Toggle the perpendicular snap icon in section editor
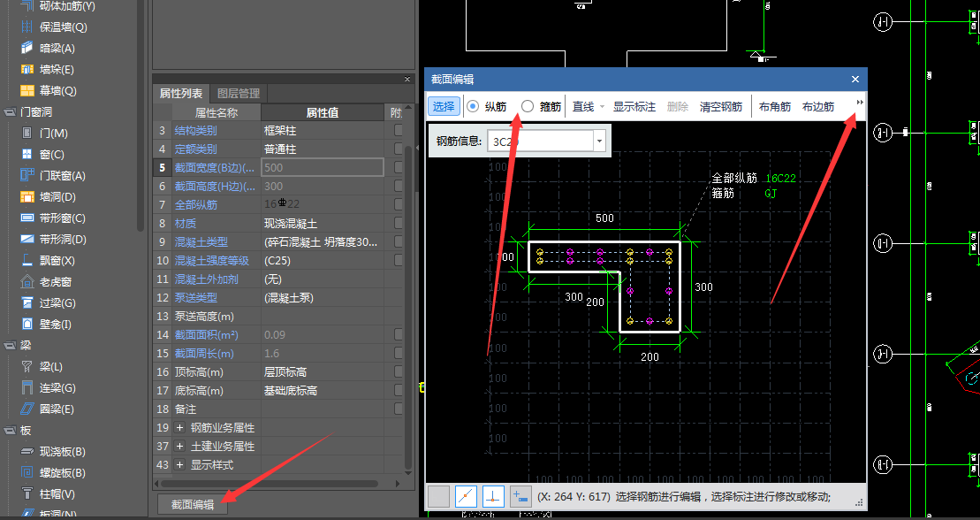The height and width of the screenshot is (520, 980). [x=493, y=497]
